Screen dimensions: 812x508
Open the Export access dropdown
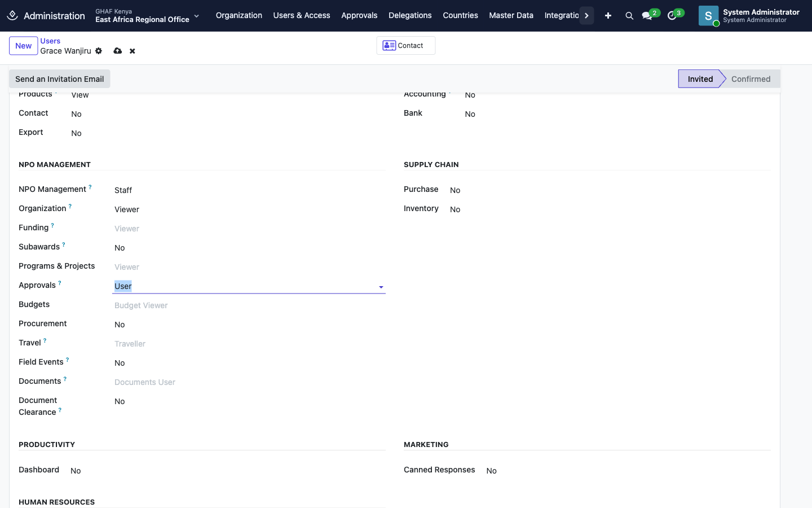(227, 133)
